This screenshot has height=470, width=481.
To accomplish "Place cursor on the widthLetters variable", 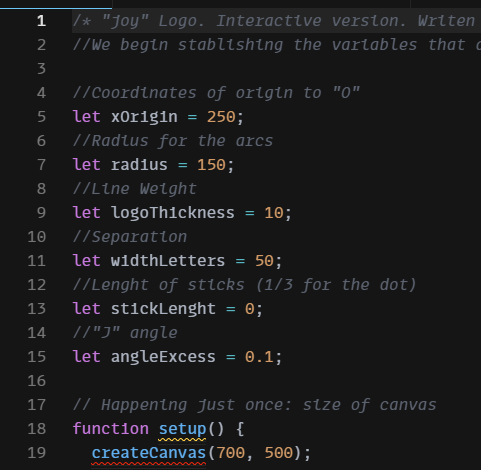I will tap(168, 261).
